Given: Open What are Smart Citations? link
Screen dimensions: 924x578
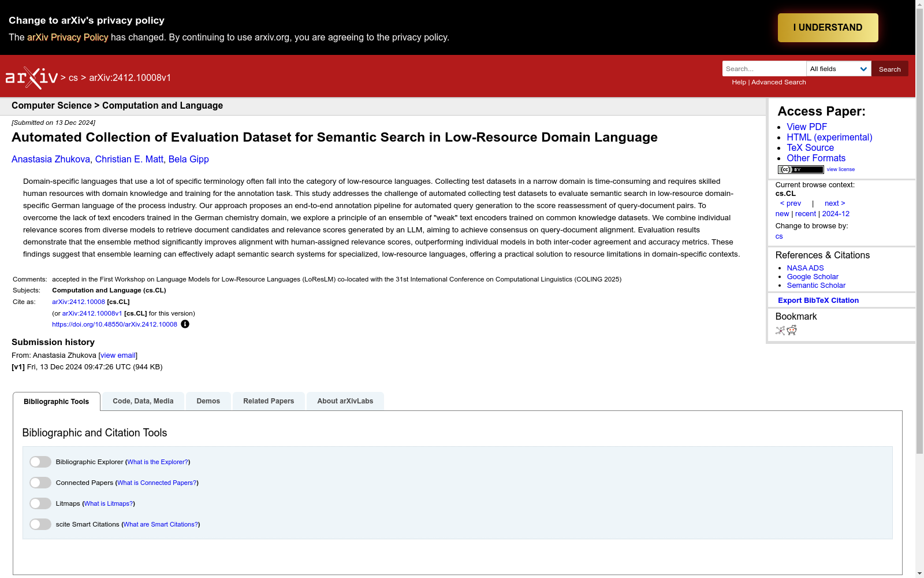Looking at the screenshot, I should pyautogui.click(x=161, y=524).
